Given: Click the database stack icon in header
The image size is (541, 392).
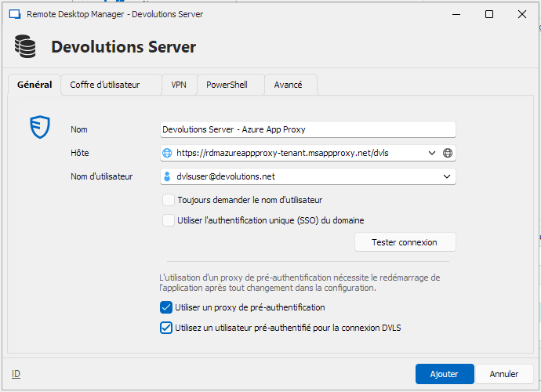Looking at the screenshot, I should click(x=25, y=46).
